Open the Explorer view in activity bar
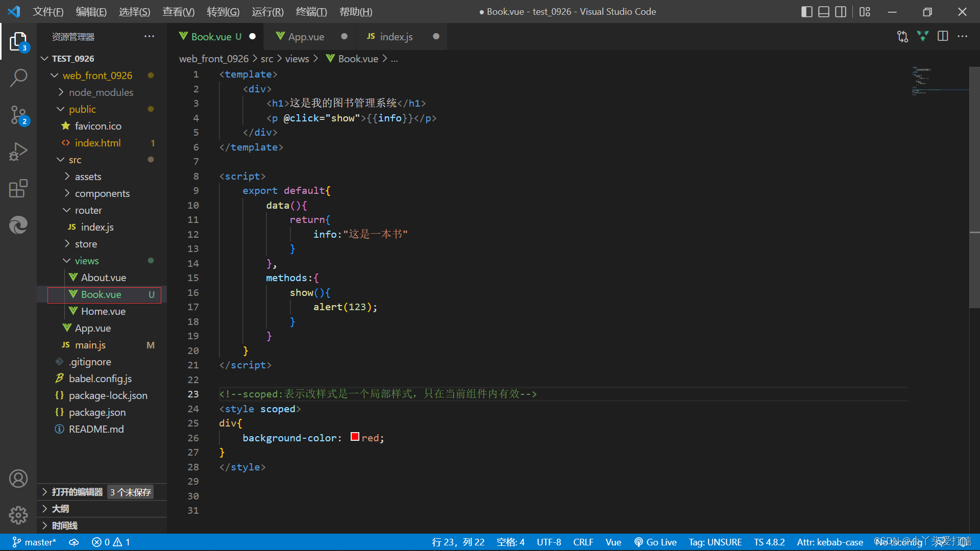Image resolution: width=980 pixels, height=551 pixels. click(18, 41)
